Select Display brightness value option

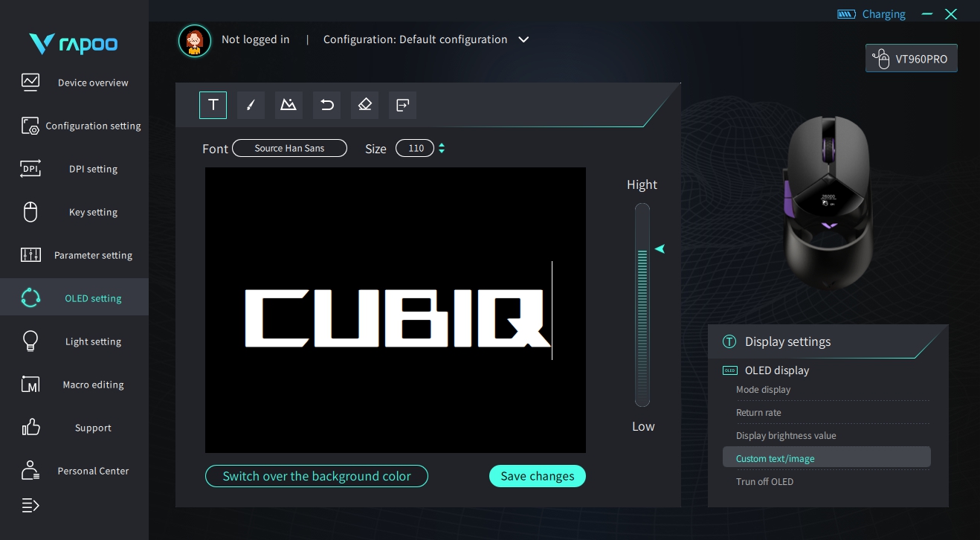[x=786, y=436]
